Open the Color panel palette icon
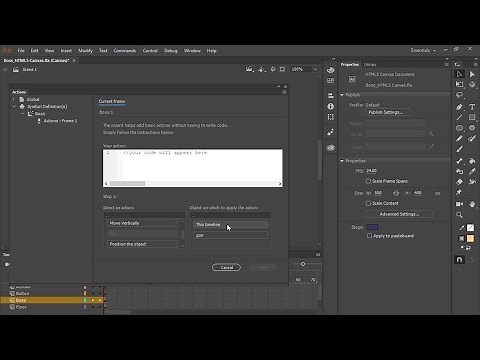 coord(330,70)
